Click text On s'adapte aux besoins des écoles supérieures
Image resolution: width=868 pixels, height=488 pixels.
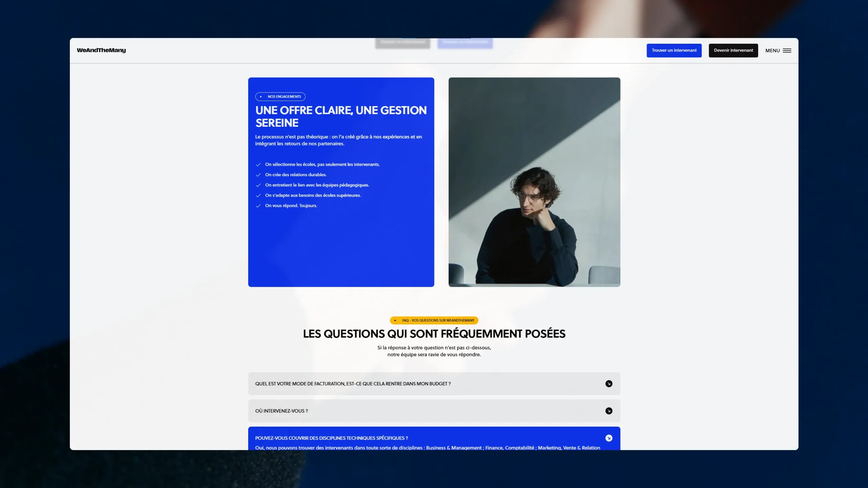tap(313, 195)
